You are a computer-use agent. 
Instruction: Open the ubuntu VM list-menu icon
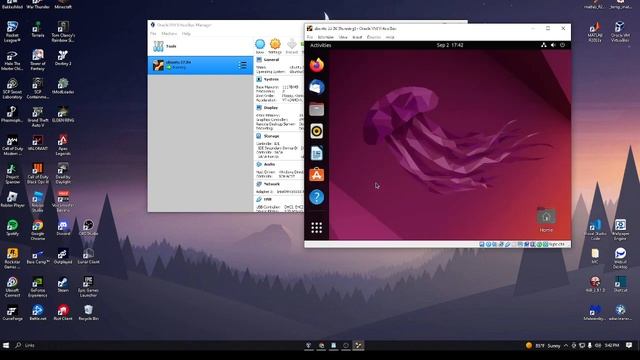pyautogui.click(x=242, y=65)
